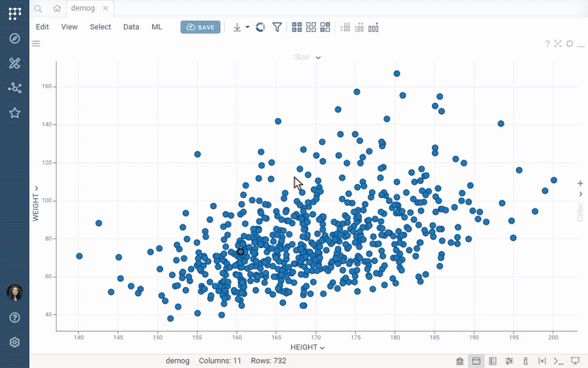Toggle the sliders panel icon
Image resolution: width=588 pixels, height=368 pixels.
[x=509, y=361]
